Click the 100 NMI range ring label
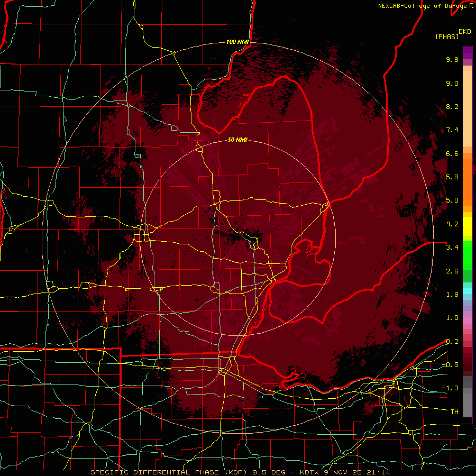This screenshot has height=476, width=476. point(237,42)
